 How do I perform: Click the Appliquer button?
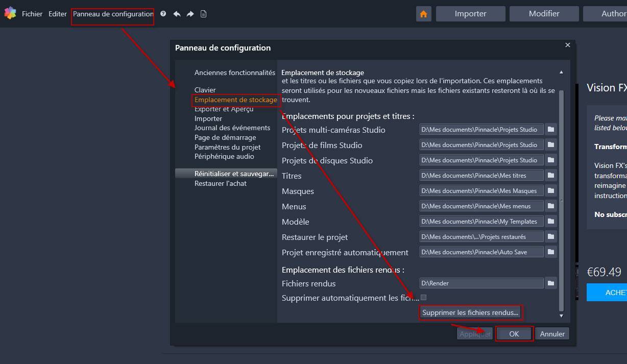coord(475,334)
